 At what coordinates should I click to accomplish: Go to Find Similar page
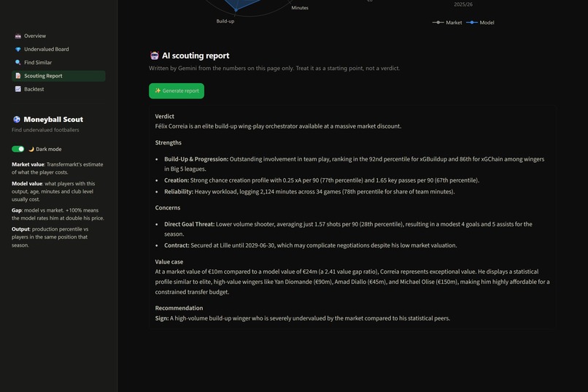58,62
